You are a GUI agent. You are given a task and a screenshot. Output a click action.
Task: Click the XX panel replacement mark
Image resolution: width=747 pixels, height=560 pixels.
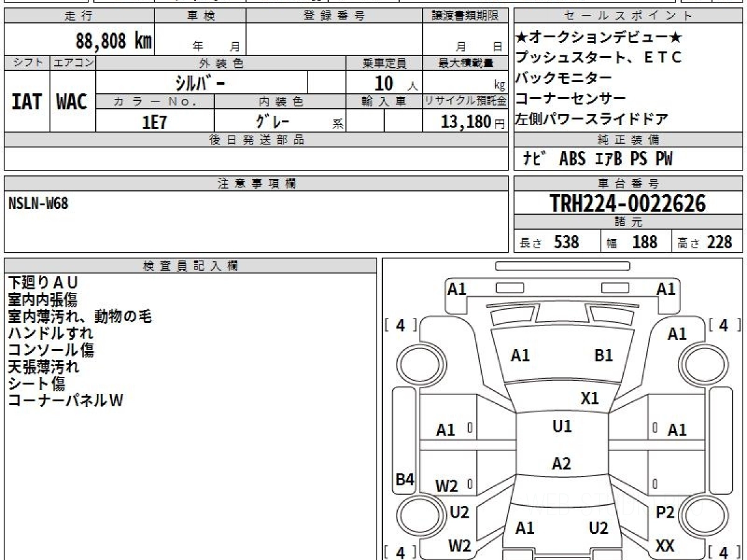(665, 546)
